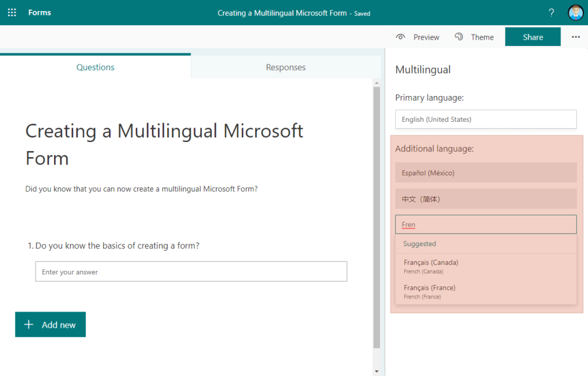Select the 中文（简体） language row
Screen dimensions: 588x376
click(486, 199)
